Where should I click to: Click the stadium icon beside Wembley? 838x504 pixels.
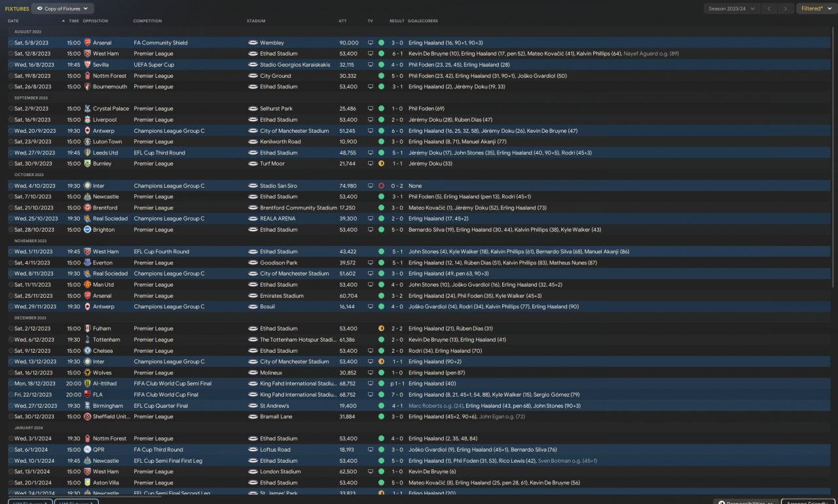click(253, 43)
